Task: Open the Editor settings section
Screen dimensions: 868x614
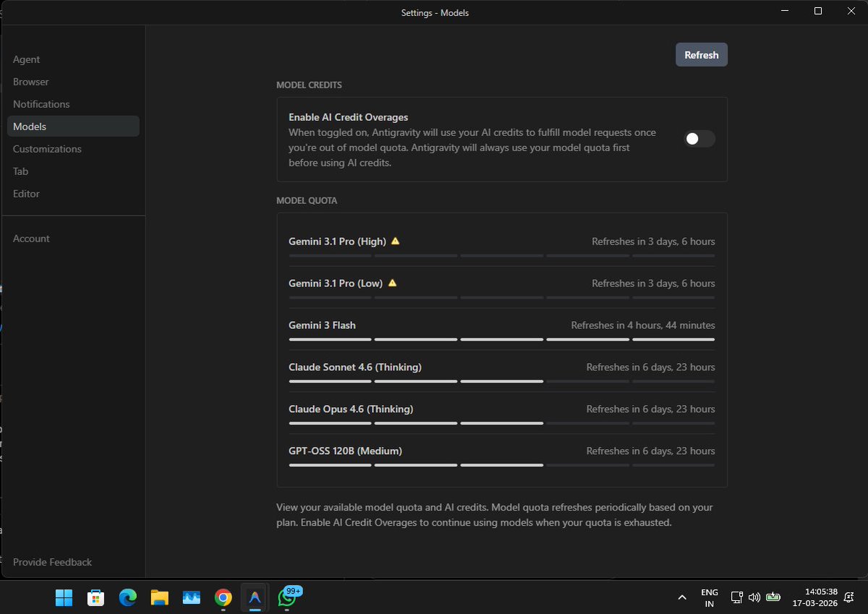Action: point(26,194)
